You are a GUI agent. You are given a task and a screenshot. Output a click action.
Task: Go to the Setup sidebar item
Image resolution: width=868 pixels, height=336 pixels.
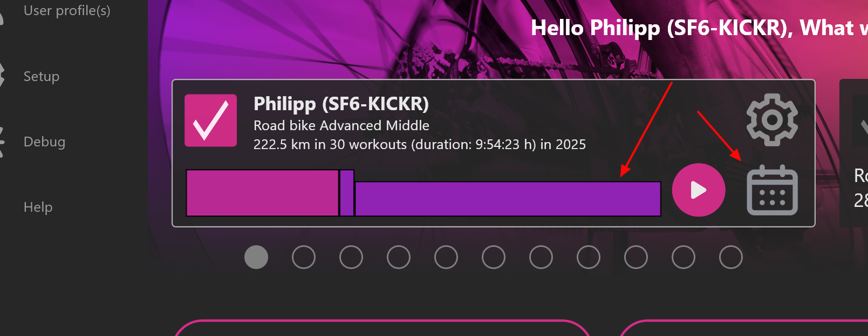[42, 77]
